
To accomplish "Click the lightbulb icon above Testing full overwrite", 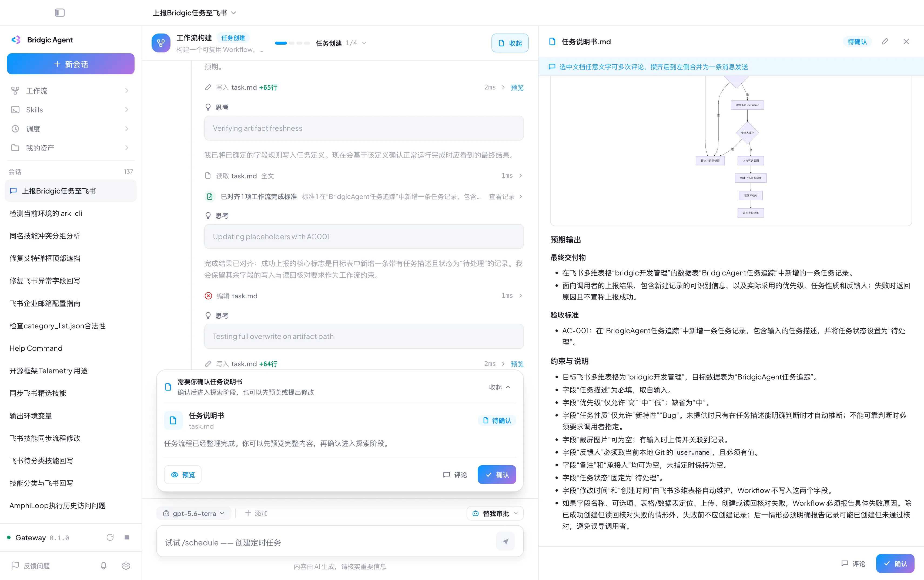I will coord(208,316).
